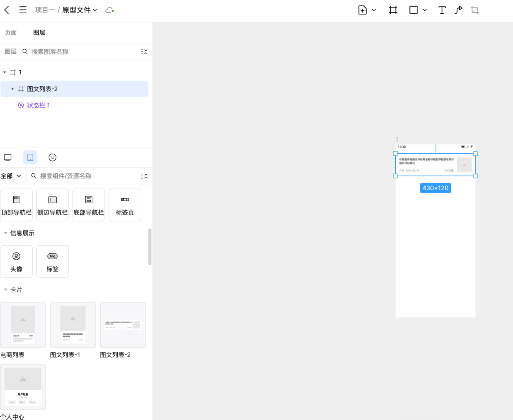
Task: Select the 图文列表-1 card thumbnail
Action: click(x=73, y=325)
